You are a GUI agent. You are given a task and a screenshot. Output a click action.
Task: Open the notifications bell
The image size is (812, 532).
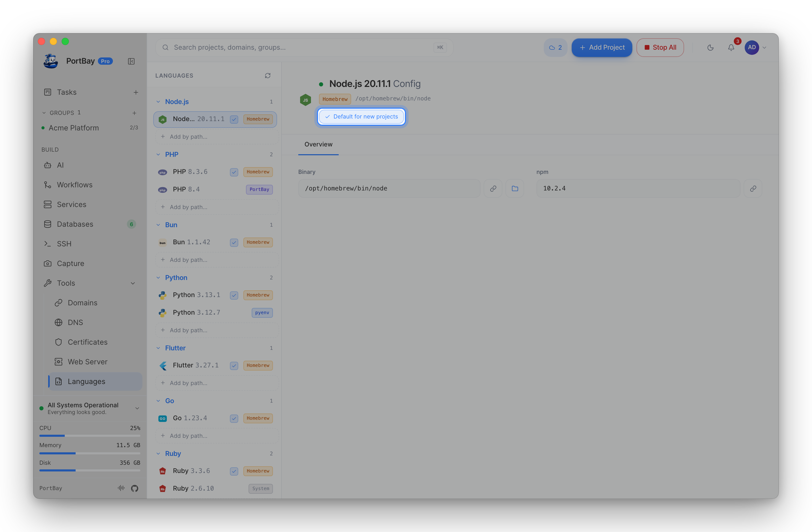click(731, 47)
